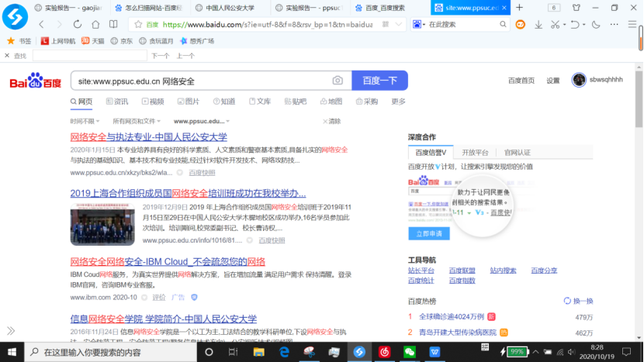Screen dimensions: 644x362
Task: Select the 官网认证 tab
Action: (518, 152)
